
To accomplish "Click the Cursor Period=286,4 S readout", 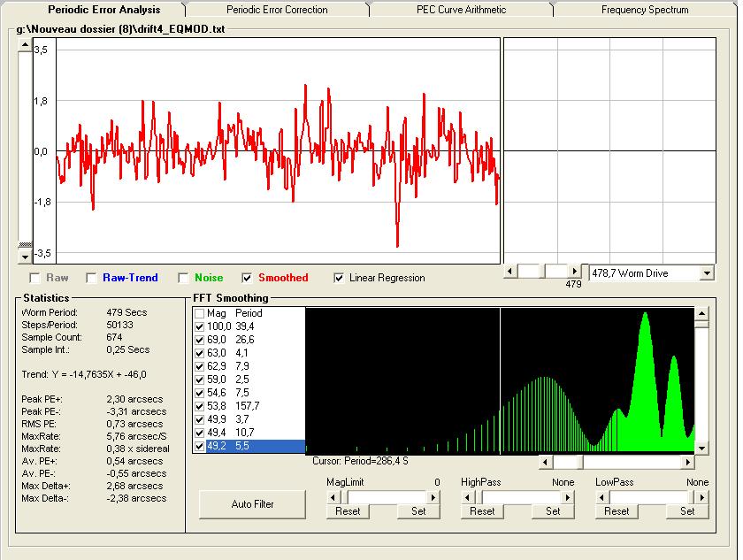I will [360, 461].
